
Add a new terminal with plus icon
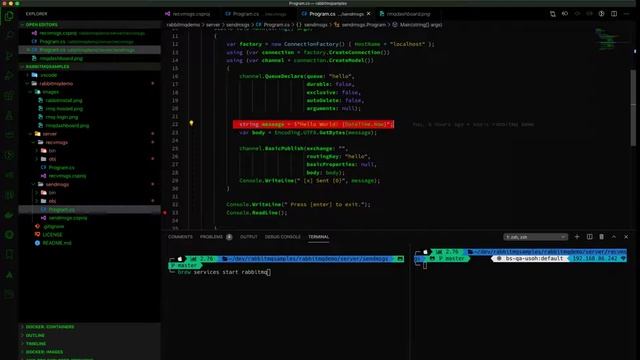tap(577, 237)
